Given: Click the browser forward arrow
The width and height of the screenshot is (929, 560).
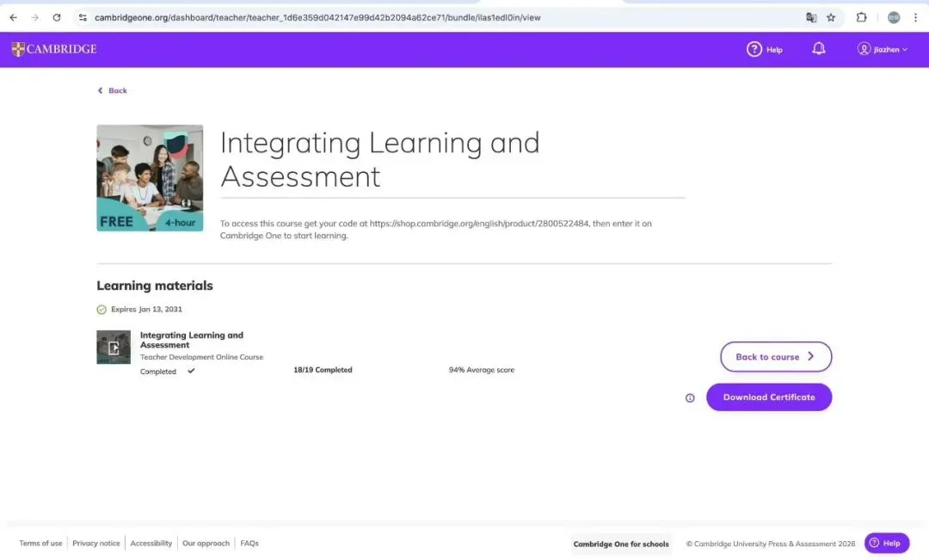Looking at the screenshot, I should [x=35, y=18].
